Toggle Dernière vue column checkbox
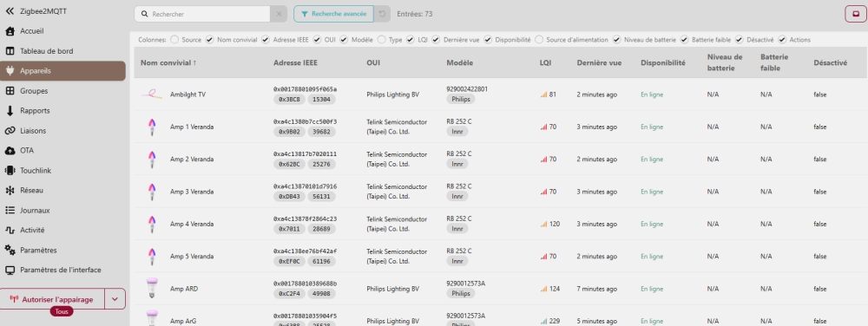Image resolution: width=868 pixels, height=326 pixels. point(436,40)
